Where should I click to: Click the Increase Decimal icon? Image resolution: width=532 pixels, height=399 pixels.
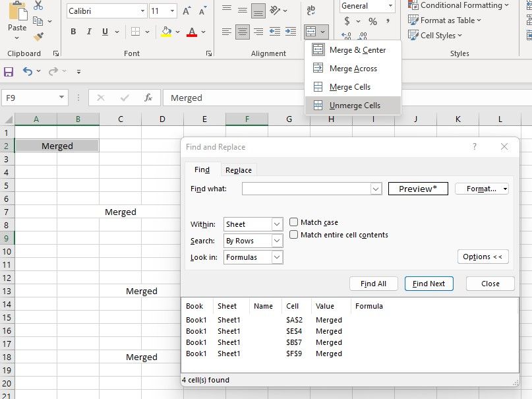(346, 36)
